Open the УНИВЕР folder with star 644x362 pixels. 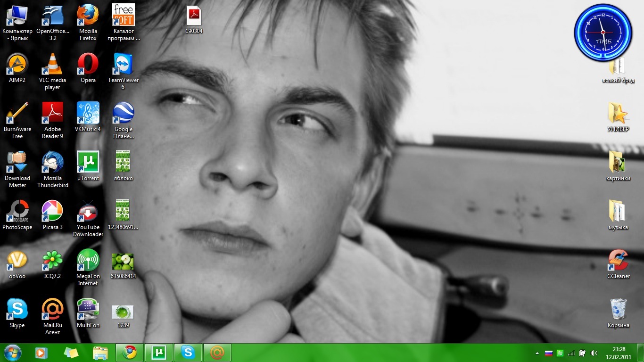618,114
